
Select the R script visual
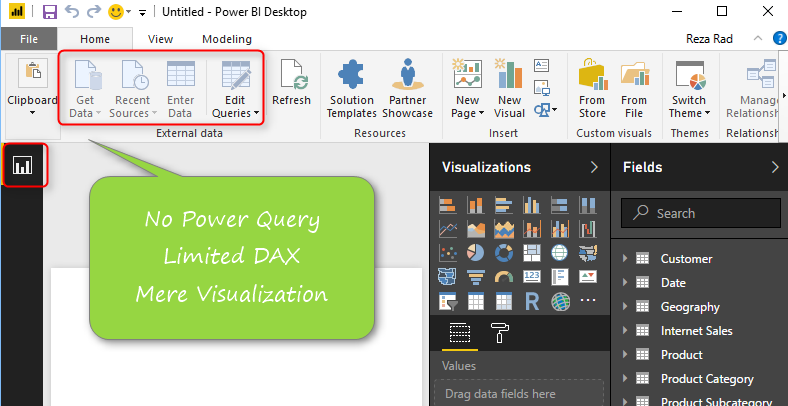[532, 301]
